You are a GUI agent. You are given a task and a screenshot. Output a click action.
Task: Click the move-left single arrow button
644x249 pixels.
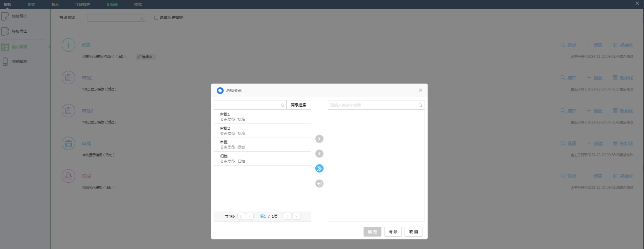tap(319, 154)
